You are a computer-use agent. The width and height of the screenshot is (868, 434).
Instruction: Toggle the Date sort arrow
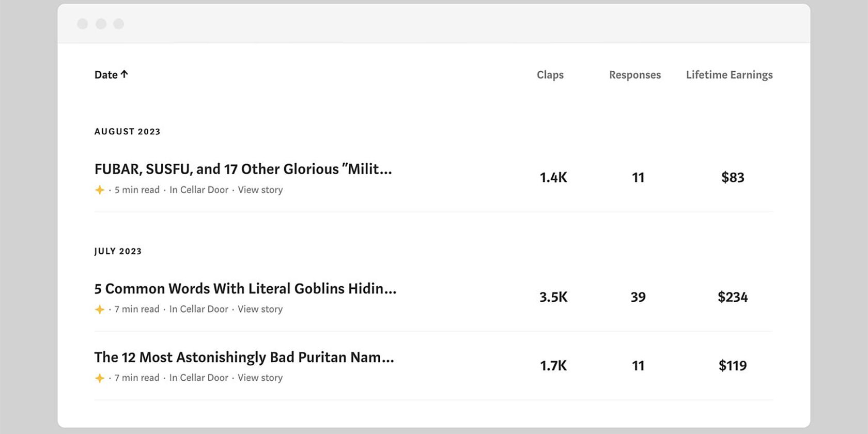[124, 74]
